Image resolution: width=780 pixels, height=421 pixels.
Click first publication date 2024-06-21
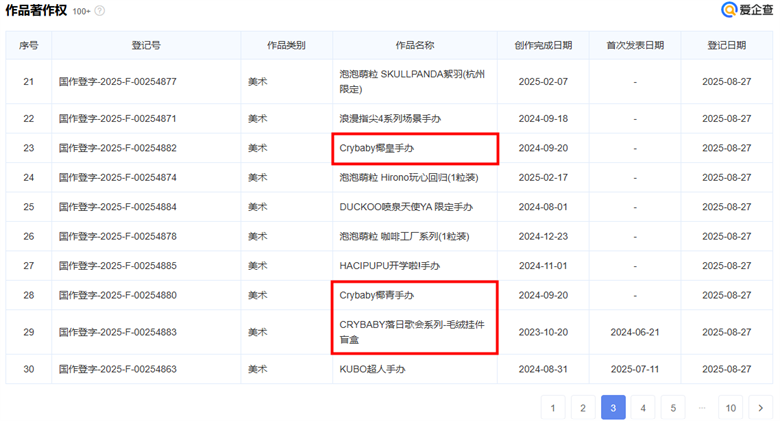635,332
